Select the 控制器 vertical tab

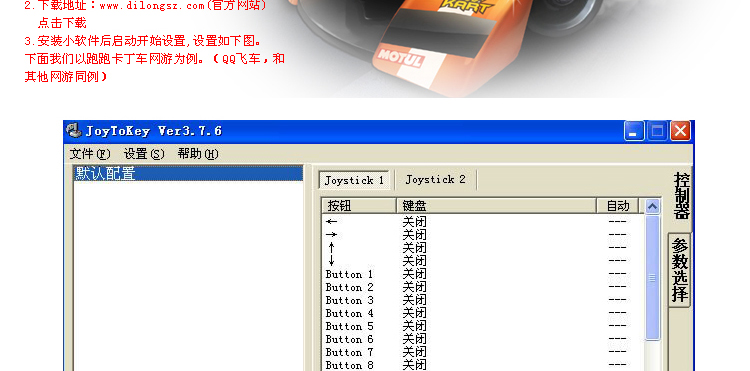pos(681,196)
